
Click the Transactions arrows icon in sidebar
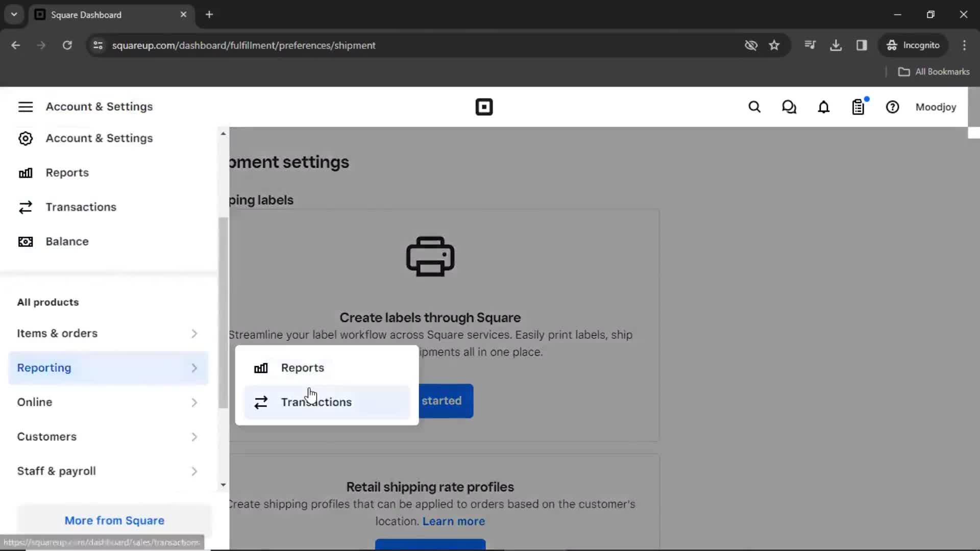coord(25,207)
